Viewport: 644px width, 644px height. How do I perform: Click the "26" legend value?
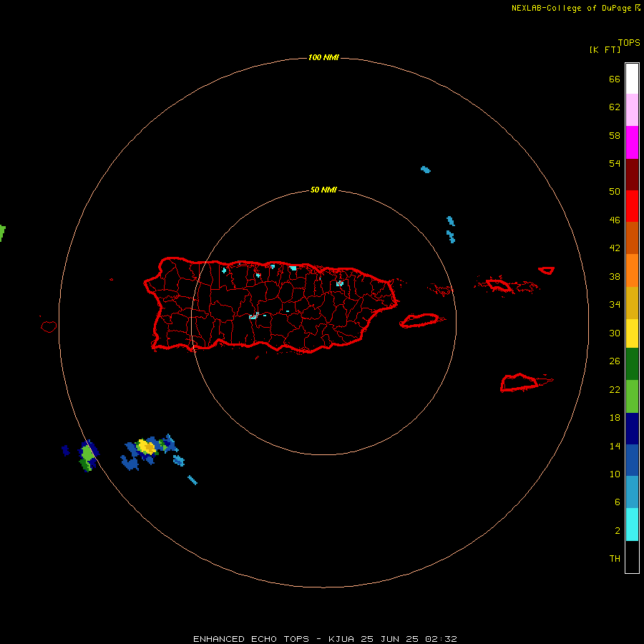(615, 361)
